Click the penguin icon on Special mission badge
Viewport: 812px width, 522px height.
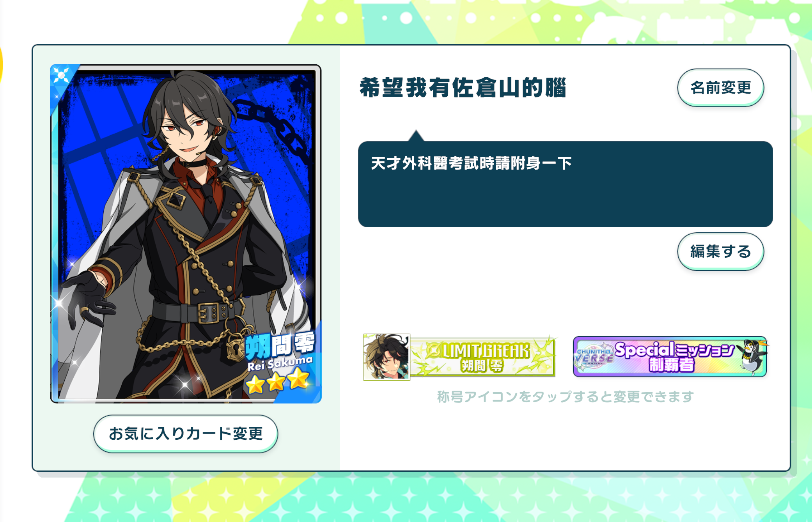tap(752, 356)
